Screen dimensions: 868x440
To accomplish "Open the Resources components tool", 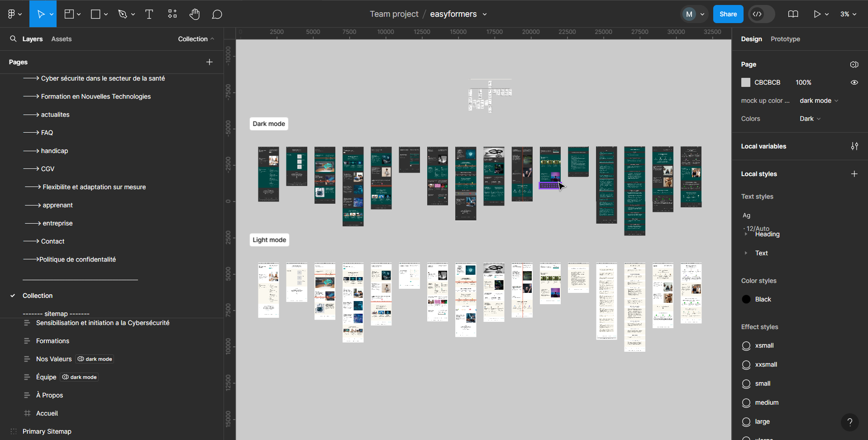I will pyautogui.click(x=172, y=14).
